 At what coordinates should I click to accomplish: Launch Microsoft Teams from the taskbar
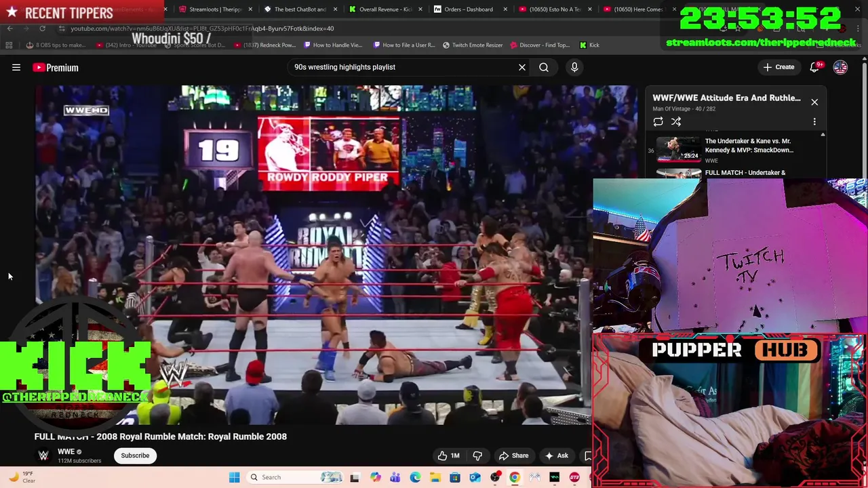pyautogui.click(x=395, y=477)
